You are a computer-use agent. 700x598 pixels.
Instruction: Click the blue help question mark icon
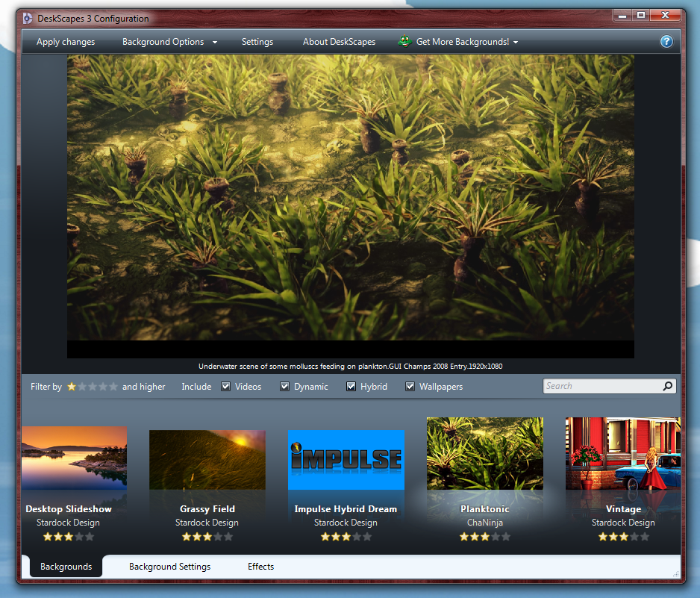point(666,42)
